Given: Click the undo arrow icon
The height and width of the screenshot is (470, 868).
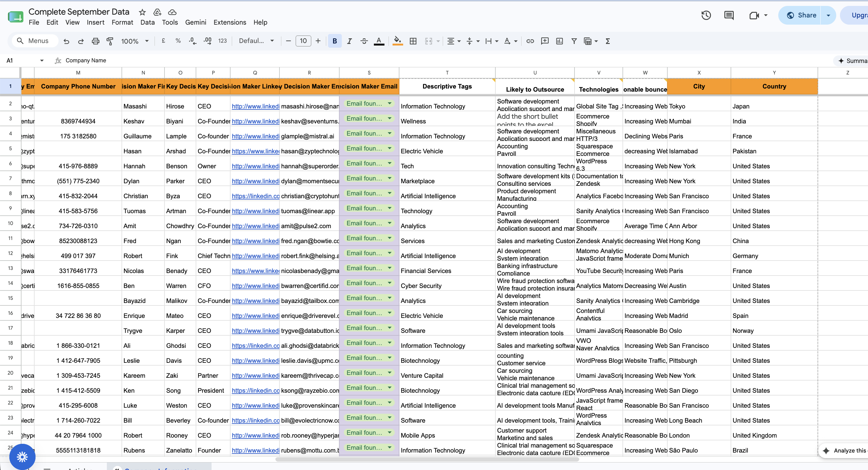Looking at the screenshot, I should [x=66, y=41].
